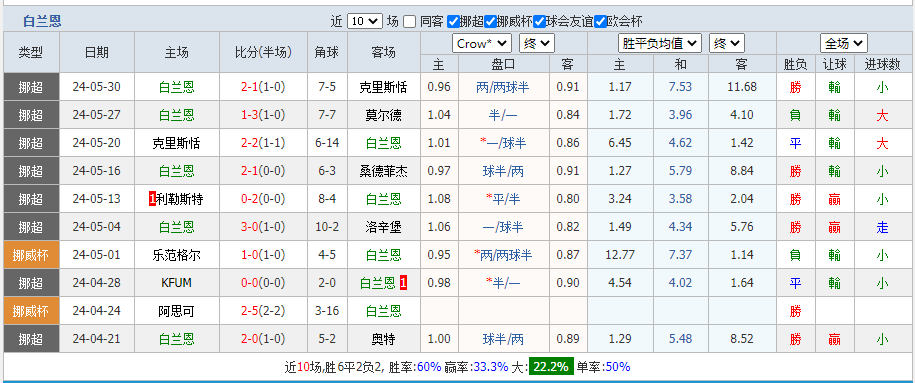The width and height of the screenshot is (915, 383).
Task: Click the corner count 3-16
Action: [x=327, y=311]
